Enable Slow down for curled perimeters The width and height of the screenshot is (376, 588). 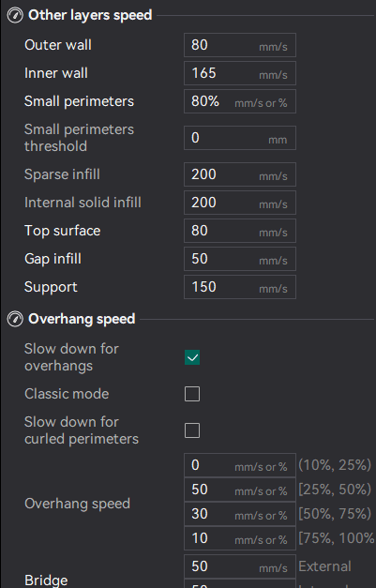[192, 430]
